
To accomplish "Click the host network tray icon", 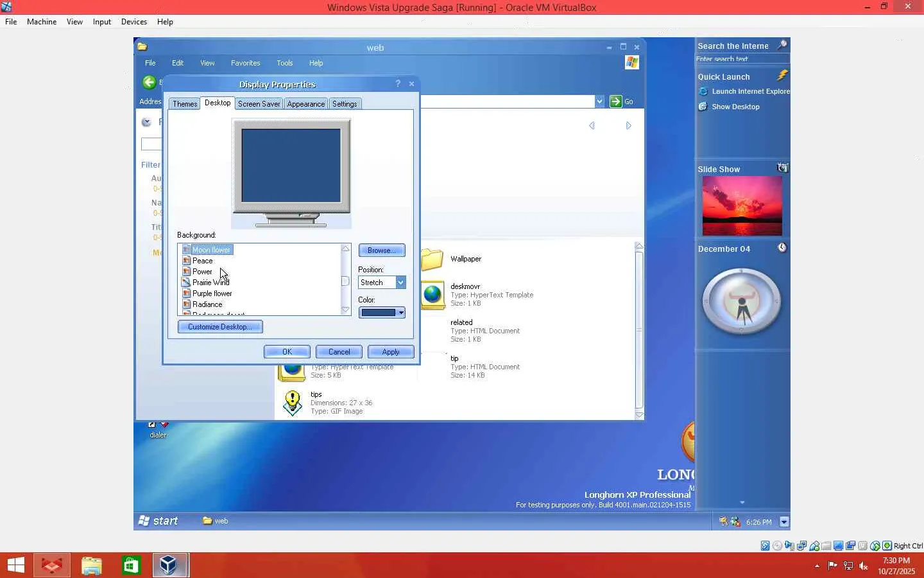I will [x=848, y=566].
